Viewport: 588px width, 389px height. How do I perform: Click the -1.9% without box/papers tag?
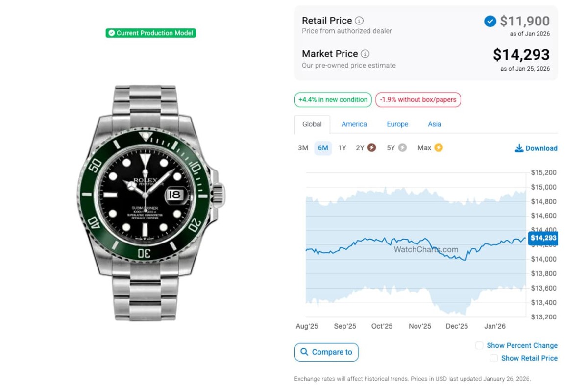click(418, 99)
